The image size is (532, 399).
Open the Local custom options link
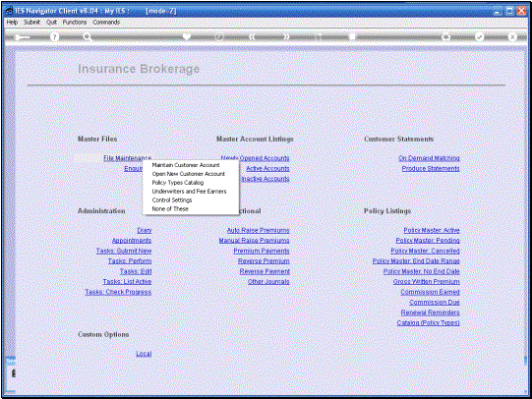click(x=144, y=354)
